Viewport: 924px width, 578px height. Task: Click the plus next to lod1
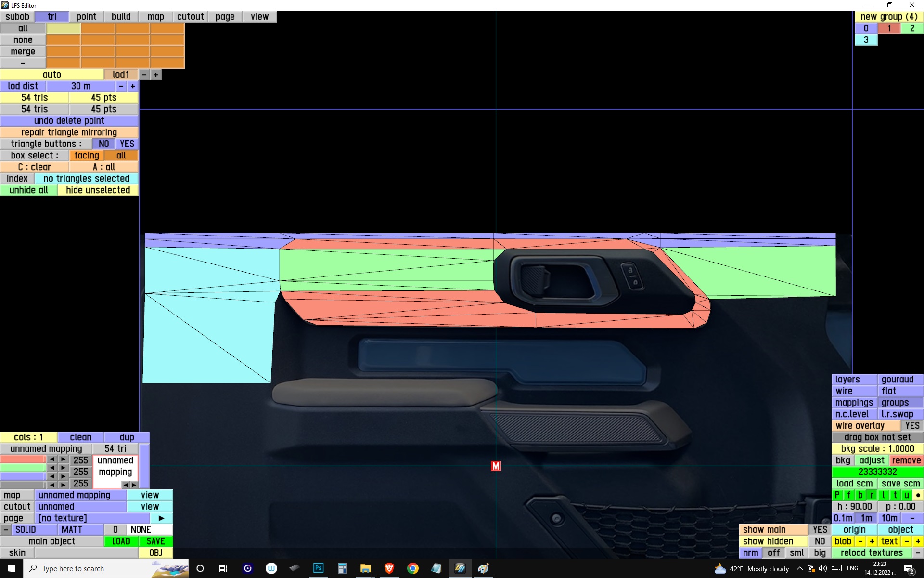(155, 75)
